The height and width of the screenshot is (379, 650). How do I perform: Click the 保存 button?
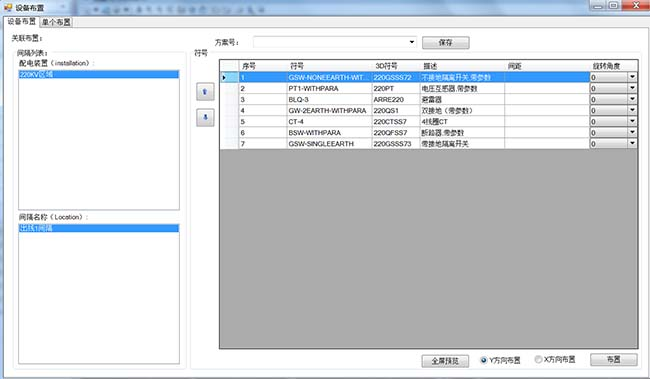(x=446, y=43)
